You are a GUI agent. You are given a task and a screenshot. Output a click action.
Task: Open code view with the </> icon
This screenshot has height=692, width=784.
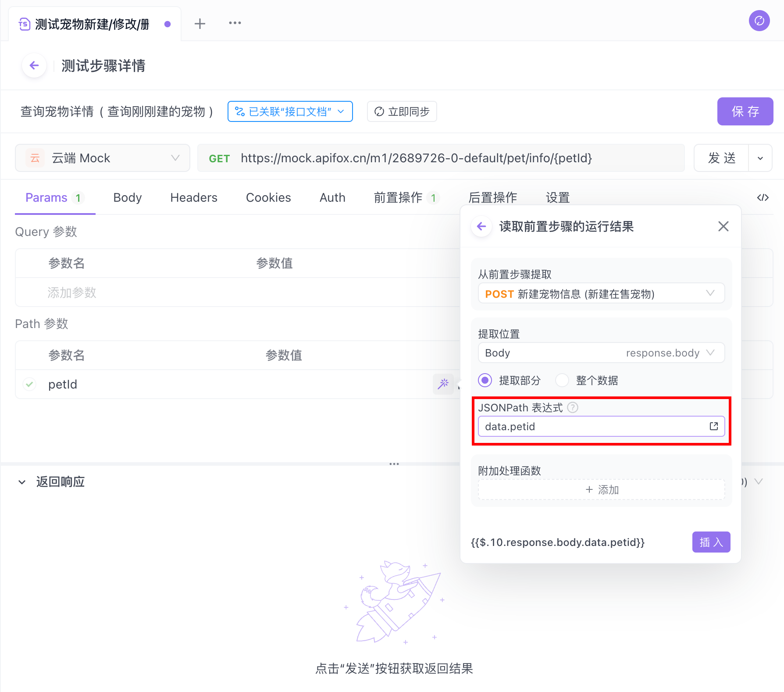point(763,198)
